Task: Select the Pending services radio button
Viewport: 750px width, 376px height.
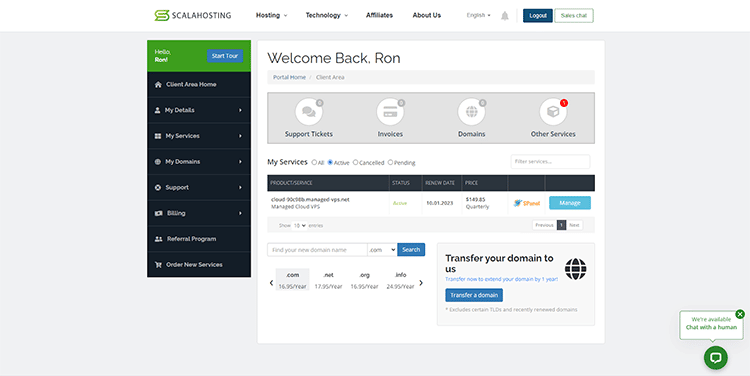Action: coord(390,162)
